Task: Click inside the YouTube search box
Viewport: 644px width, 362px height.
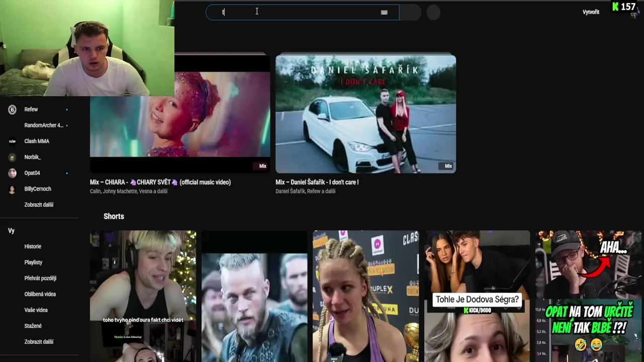Action: tap(302, 12)
